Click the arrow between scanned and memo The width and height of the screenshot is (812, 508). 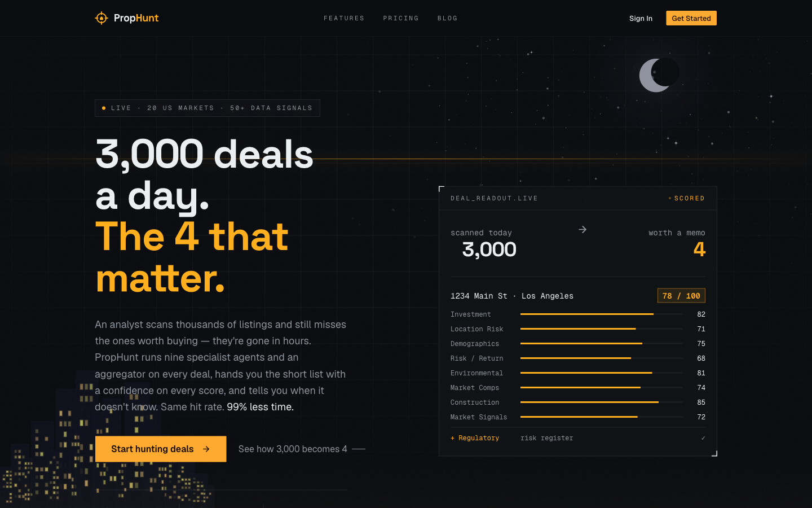(x=582, y=229)
